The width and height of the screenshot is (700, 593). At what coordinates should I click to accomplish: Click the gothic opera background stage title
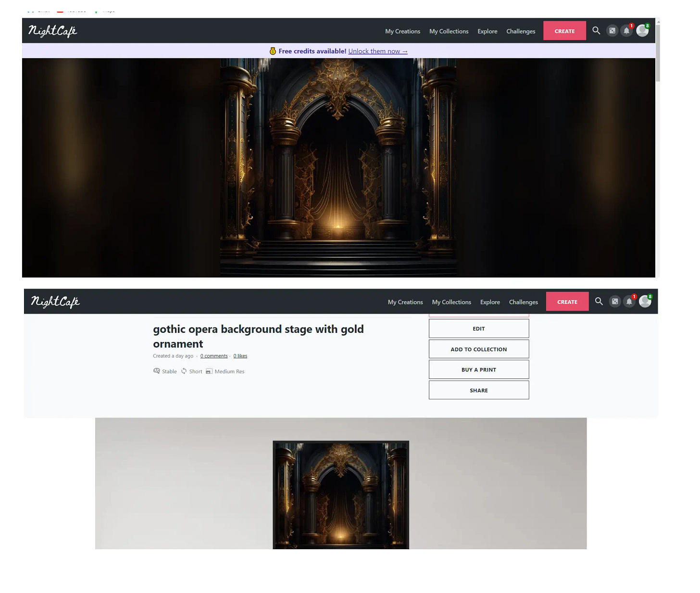click(258, 336)
